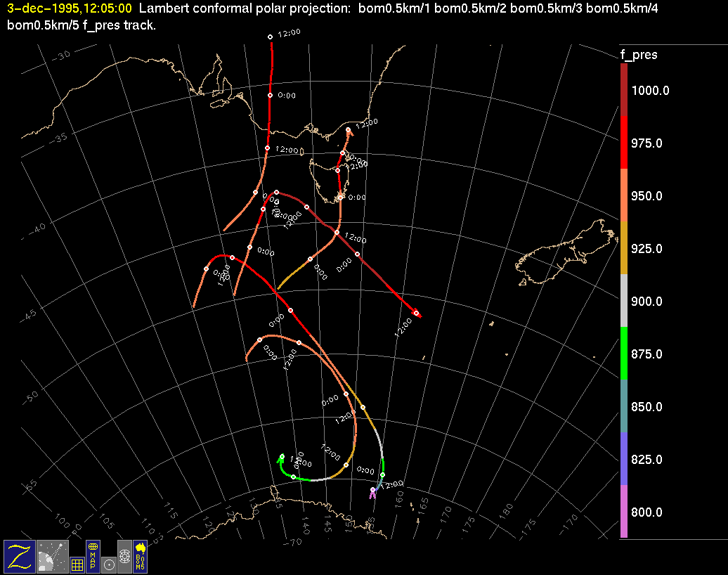Select the concentric rings icon
Viewport: 728px width, 575px height.
[124, 555]
